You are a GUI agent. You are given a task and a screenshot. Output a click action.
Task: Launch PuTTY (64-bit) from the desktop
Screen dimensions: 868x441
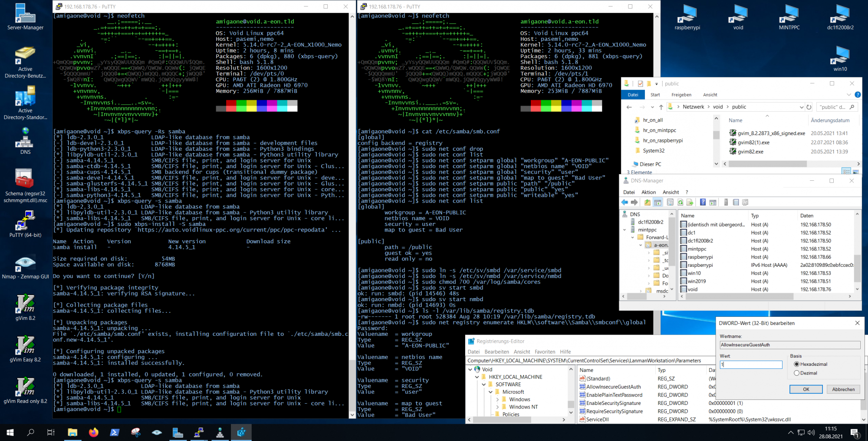[x=25, y=224]
